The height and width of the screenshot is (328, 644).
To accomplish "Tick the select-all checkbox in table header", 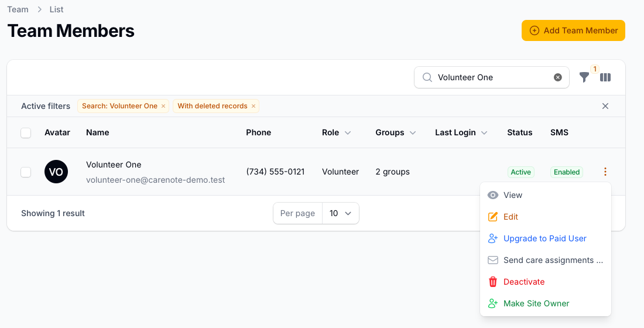I will pos(26,133).
